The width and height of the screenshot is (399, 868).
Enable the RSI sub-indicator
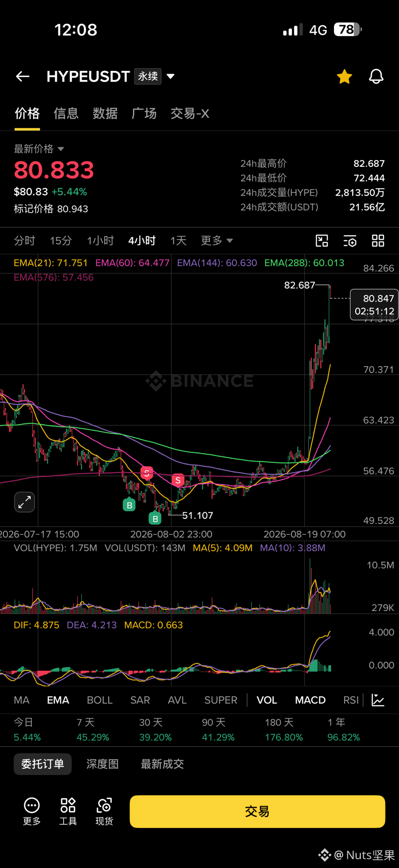[351, 700]
